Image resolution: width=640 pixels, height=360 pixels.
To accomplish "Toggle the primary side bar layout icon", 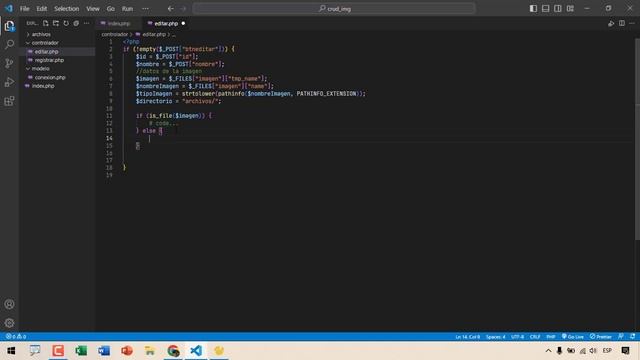I will click(x=533, y=9).
